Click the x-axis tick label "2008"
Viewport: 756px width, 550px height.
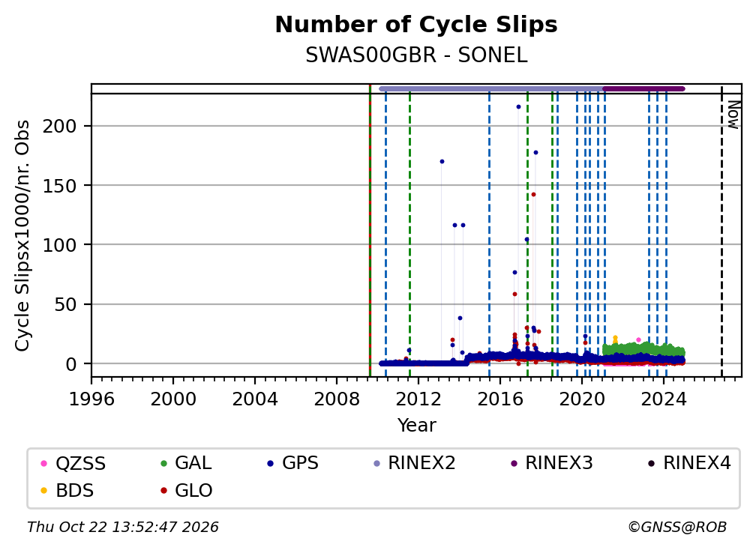pyautogui.click(x=337, y=399)
